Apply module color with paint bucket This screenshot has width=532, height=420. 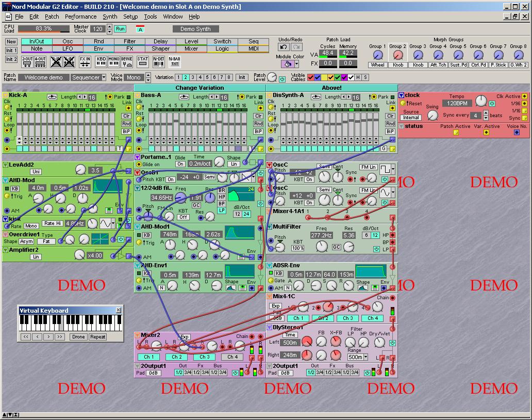click(287, 64)
